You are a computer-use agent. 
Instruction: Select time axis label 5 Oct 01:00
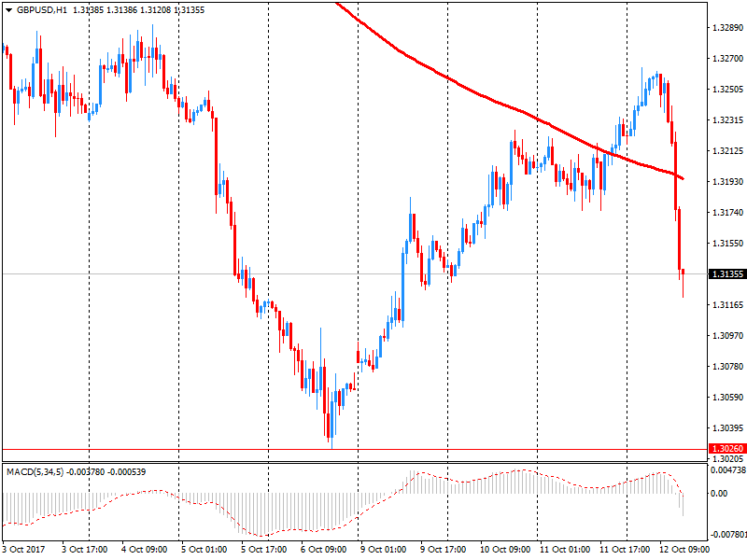pyautogui.click(x=204, y=549)
